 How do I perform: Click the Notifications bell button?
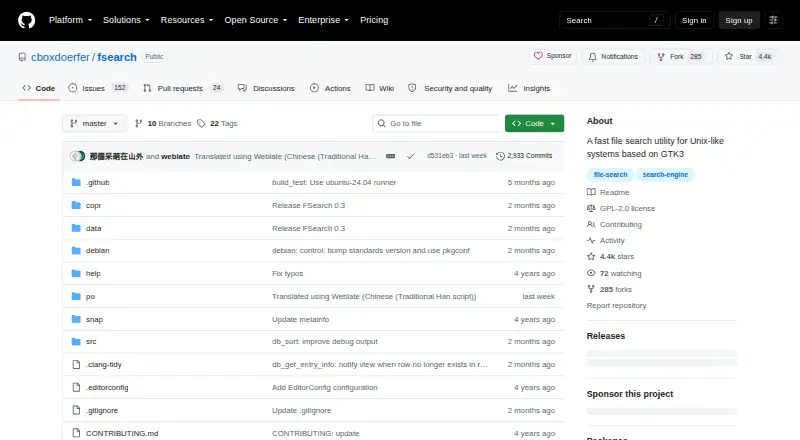click(x=613, y=57)
